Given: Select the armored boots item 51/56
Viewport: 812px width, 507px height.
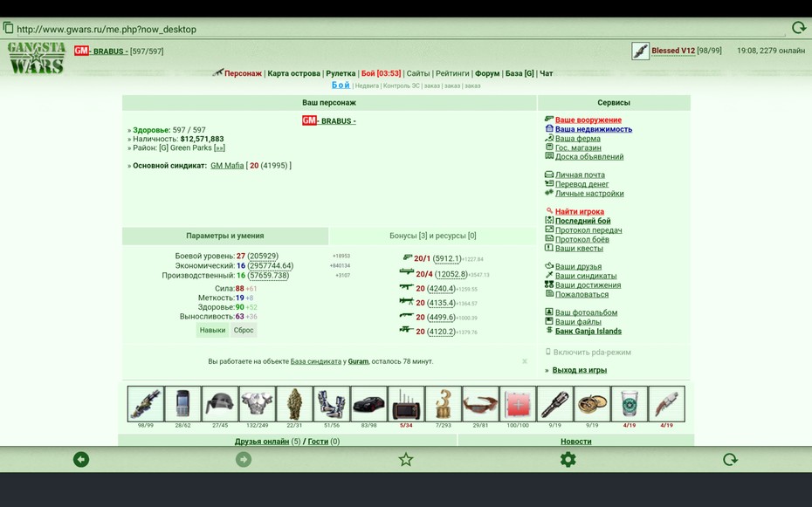Looking at the screenshot, I should [x=332, y=403].
